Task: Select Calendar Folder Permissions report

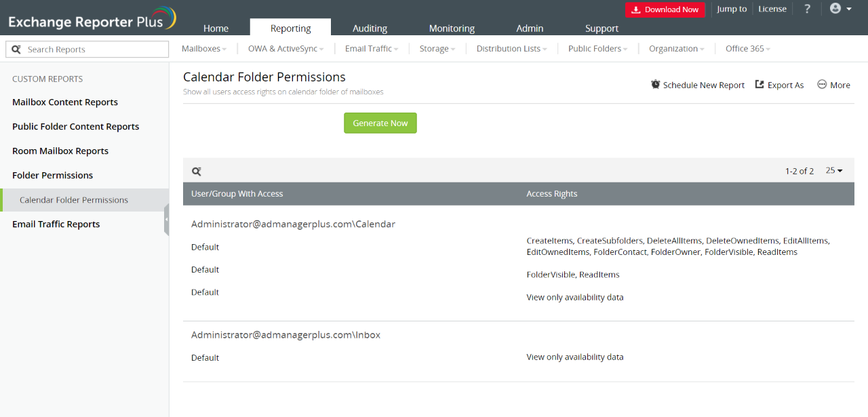Action: pos(74,200)
